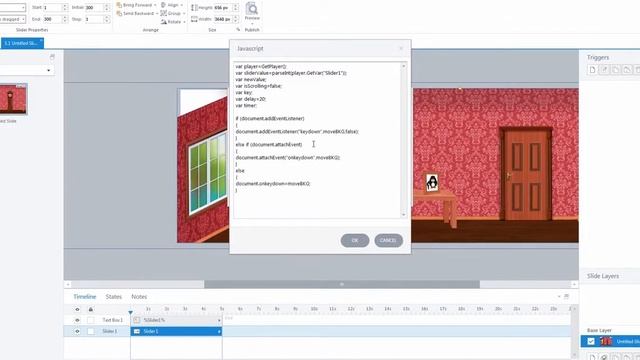Click the Send Backward label
The width and height of the screenshot is (640, 360).
[x=138, y=13]
